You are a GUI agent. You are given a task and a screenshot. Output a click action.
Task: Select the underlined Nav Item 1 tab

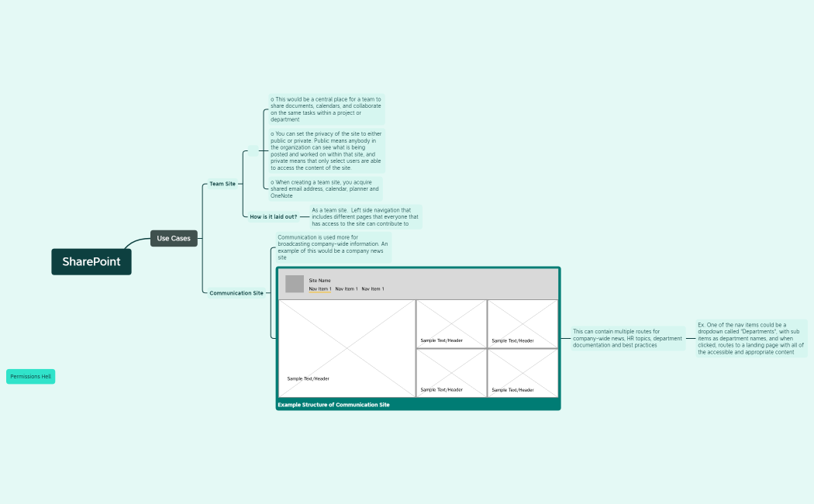point(319,289)
